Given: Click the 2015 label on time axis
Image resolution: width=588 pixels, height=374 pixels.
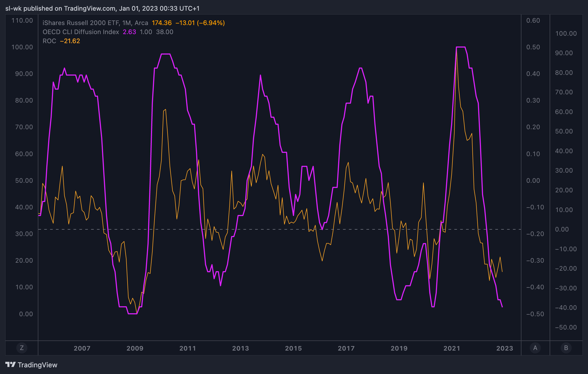Looking at the screenshot, I should (293, 348).
